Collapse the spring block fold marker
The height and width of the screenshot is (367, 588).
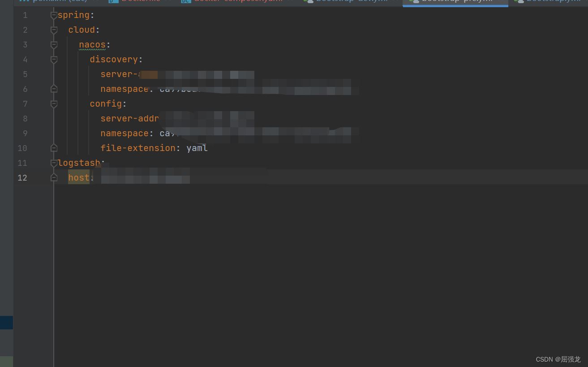point(54,15)
